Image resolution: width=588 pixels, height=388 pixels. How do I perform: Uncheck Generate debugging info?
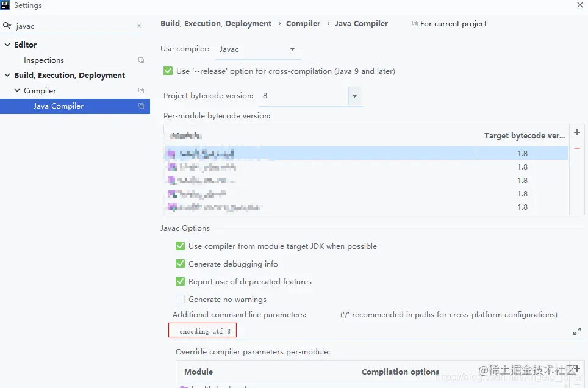click(181, 264)
